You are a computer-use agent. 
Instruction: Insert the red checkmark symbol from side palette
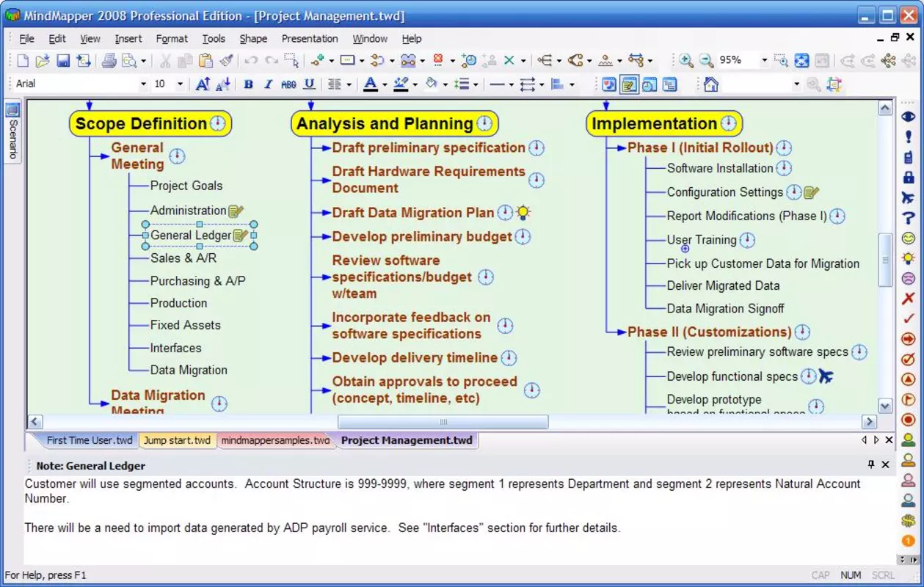tap(909, 318)
